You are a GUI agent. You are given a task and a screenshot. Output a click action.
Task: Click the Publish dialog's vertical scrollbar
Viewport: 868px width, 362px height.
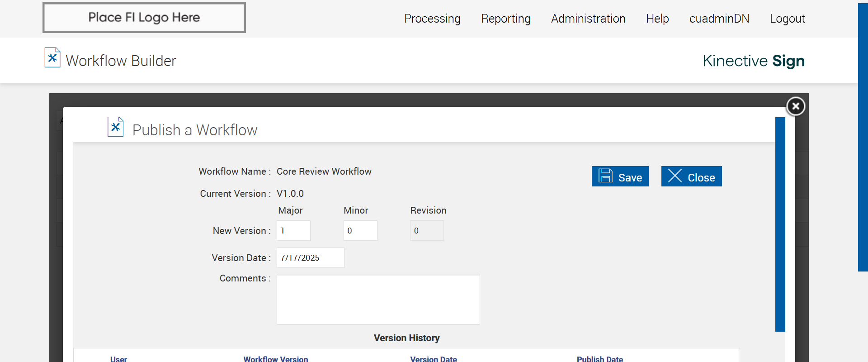780,224
